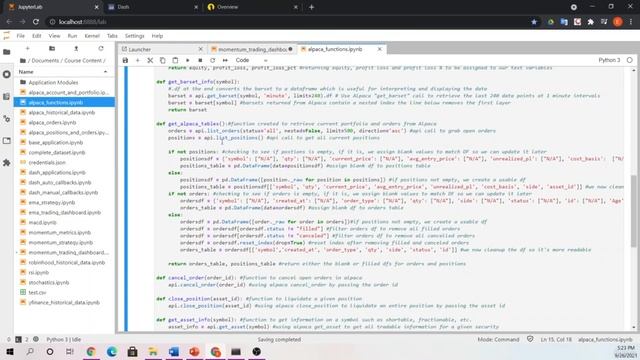Open credentials.json file
The image size is (640, 360).
63,162
